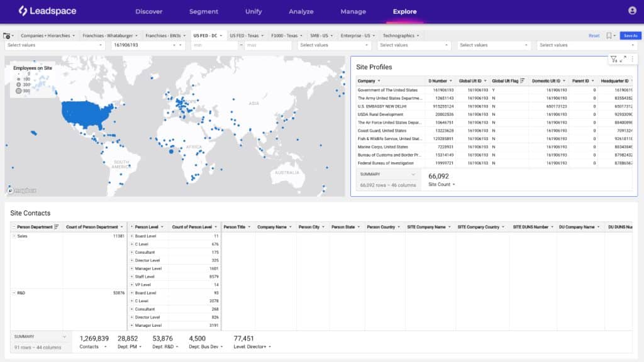Click the min range input field

[x=214, y=45]
